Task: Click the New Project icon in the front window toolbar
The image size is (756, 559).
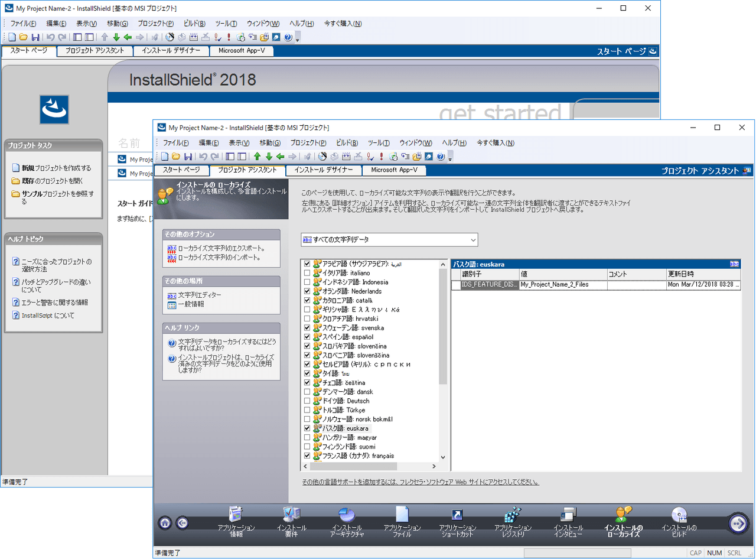Action: tap(165, 157)
